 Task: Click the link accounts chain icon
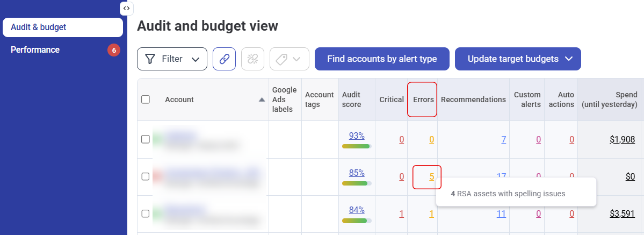[224, 59]
